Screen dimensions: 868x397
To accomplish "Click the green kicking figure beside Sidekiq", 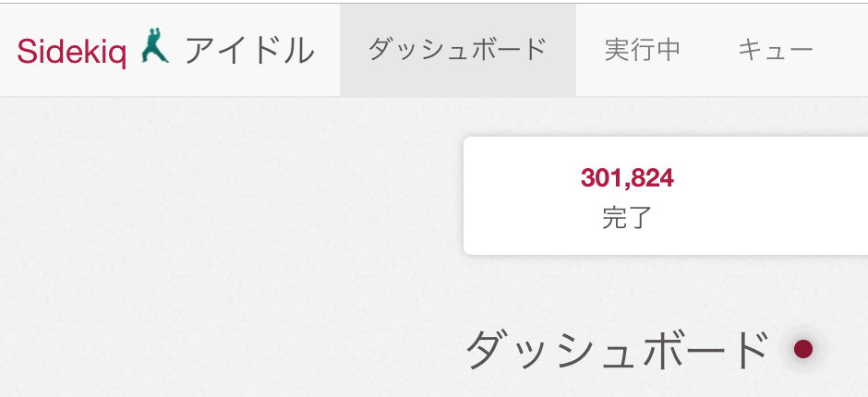I will click(x=155, y=49).
